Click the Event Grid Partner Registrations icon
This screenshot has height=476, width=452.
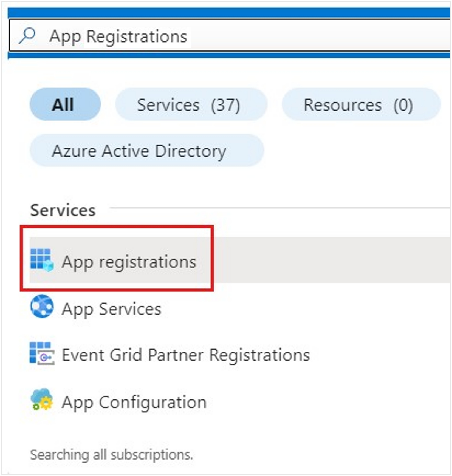42,353
